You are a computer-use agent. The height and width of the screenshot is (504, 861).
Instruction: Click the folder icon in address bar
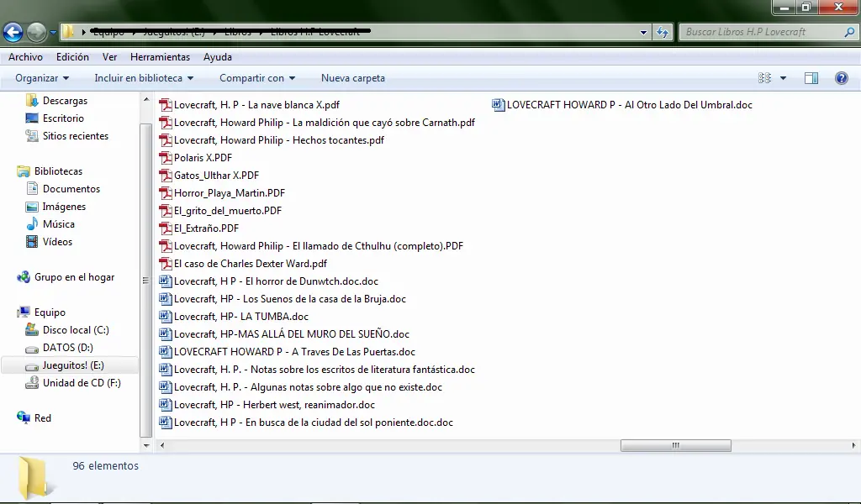pyautogui.click(x=67, y=32)
